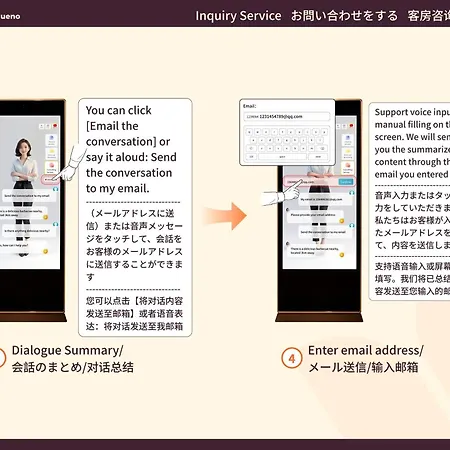
Task: Tap the keyboard's bottom-row key after the space bar
Action: click(x=318, y=156)
